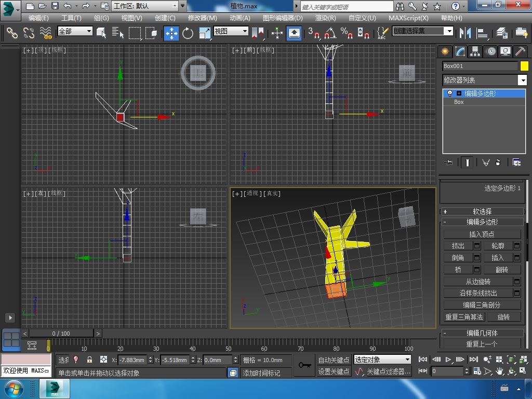Click the Box001 object name field
Viewport: 532px width, 399px height.
(480, 66)
